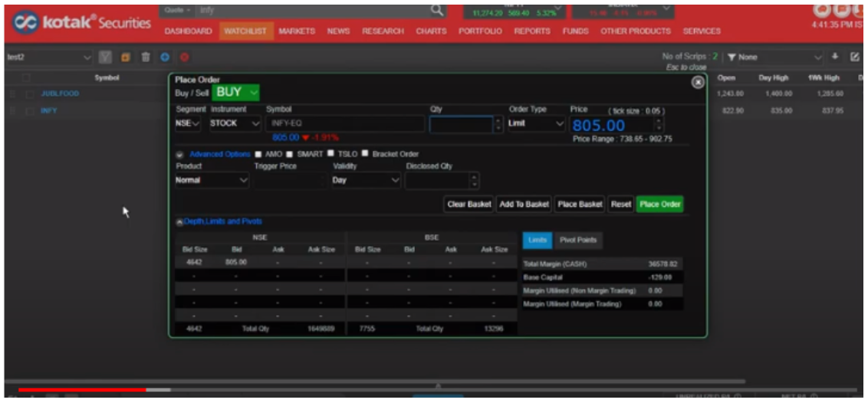The image size is (868, 403).
Task: Enable the AMO checkbox
Action: [259, 154]
